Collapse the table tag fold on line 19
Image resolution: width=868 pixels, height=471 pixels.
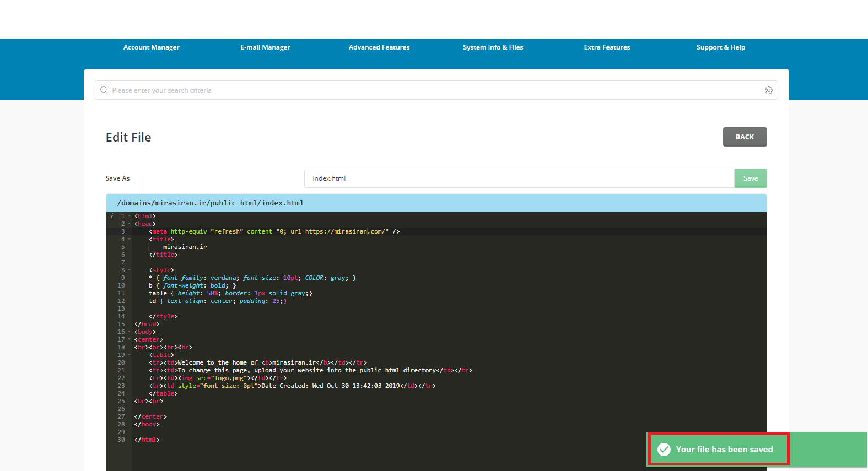(130, 355)
